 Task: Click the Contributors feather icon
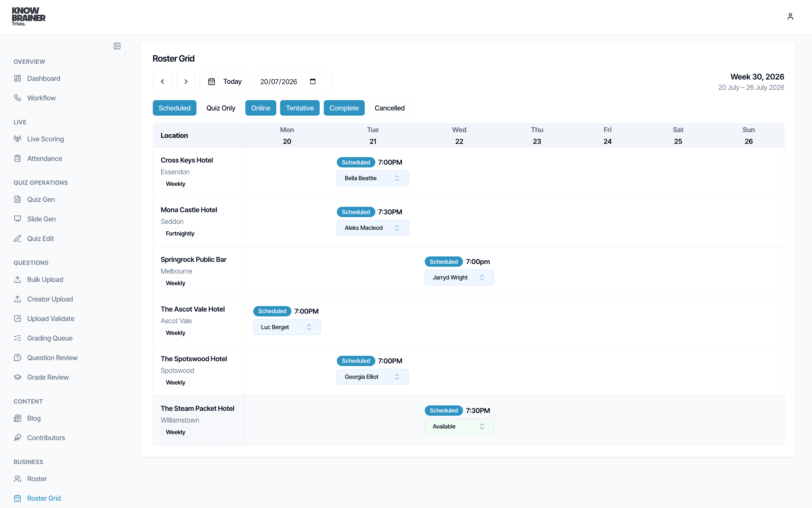point(17,437)
